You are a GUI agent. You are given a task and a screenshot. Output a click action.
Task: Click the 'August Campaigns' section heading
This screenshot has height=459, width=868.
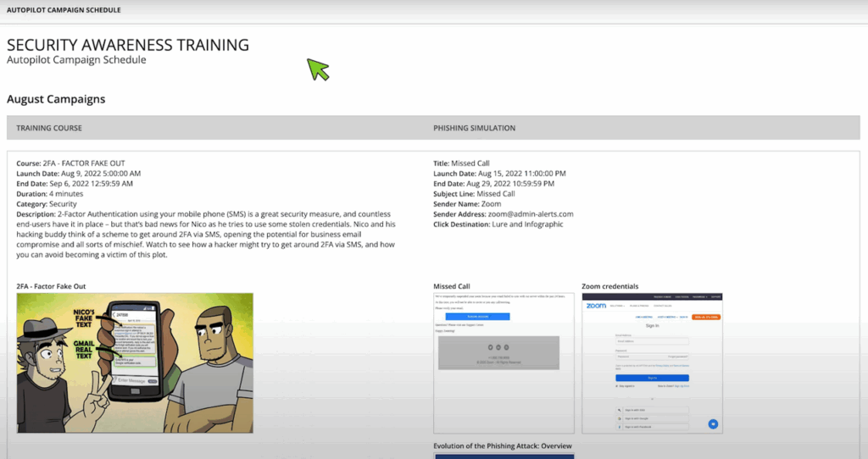[x=56, y=99]
